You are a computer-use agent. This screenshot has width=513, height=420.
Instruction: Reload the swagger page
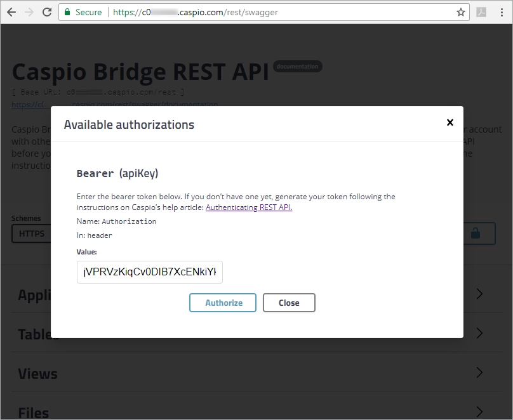click(x=47, y=13)
